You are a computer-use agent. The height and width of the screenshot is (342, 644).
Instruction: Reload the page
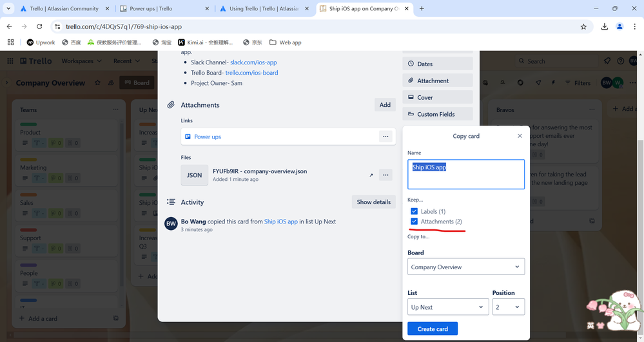point(39,26)
